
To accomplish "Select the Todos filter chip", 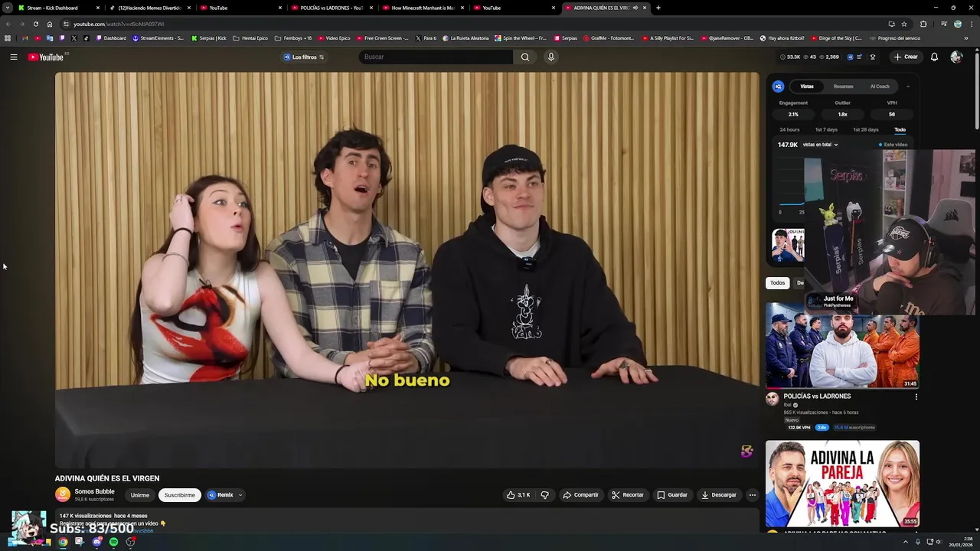I will click(x=777, y=283).
